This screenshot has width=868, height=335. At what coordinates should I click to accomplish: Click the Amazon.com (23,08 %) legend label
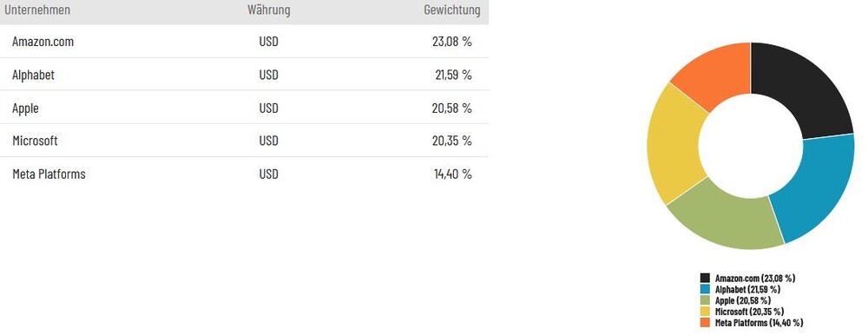(755, 278)
